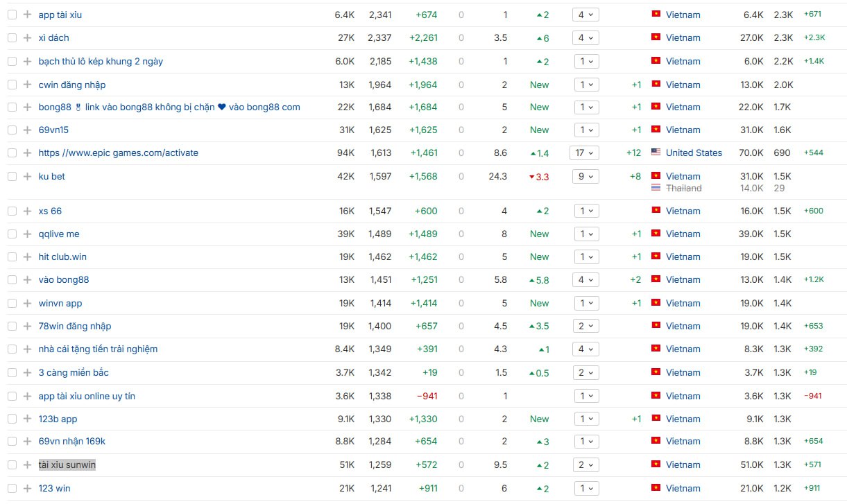Click Thailand country link under ku bet

(x=683, y=188)
